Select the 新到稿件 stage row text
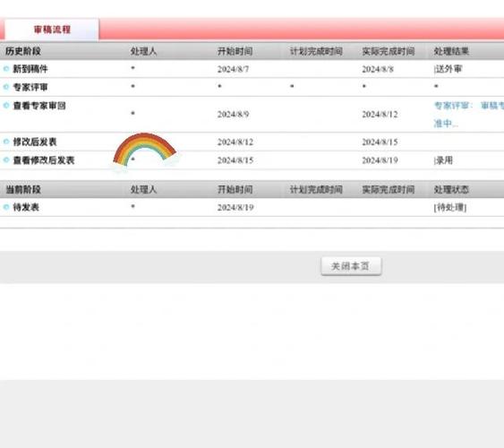This screenshot has height=448, width=504. (x=30, y=69)
